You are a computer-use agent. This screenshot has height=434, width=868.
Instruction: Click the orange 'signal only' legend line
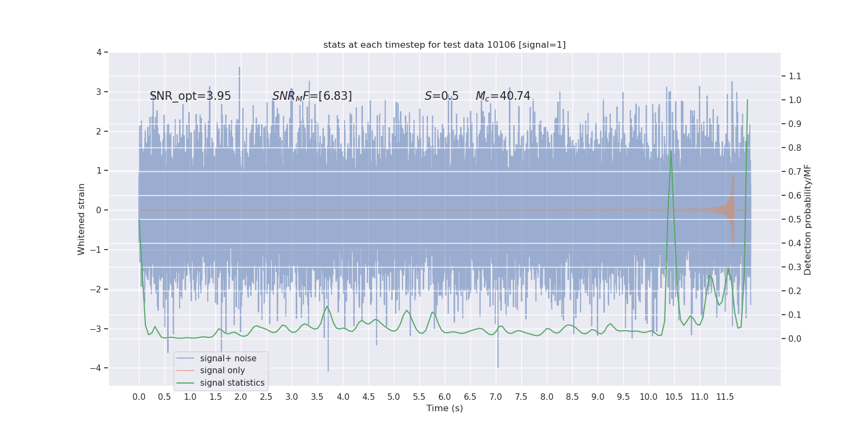coord(185,371)
